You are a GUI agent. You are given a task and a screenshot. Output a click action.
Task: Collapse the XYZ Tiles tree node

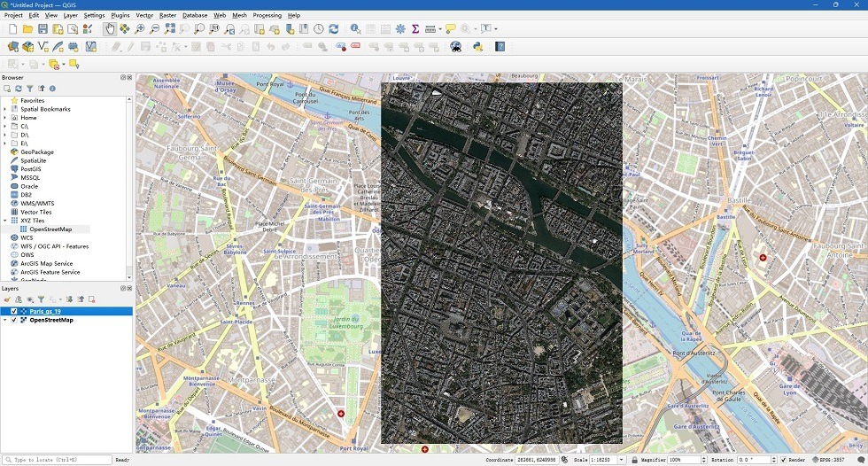click(x=5, y=221)
